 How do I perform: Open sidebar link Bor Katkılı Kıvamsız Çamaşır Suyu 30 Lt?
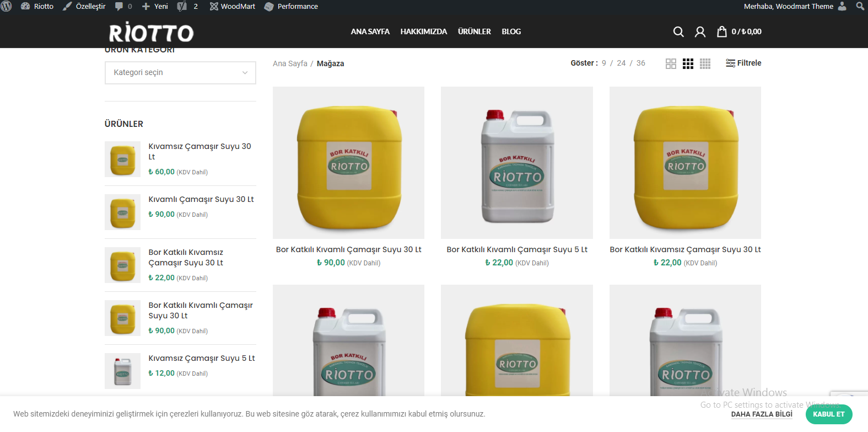point(186,257)
